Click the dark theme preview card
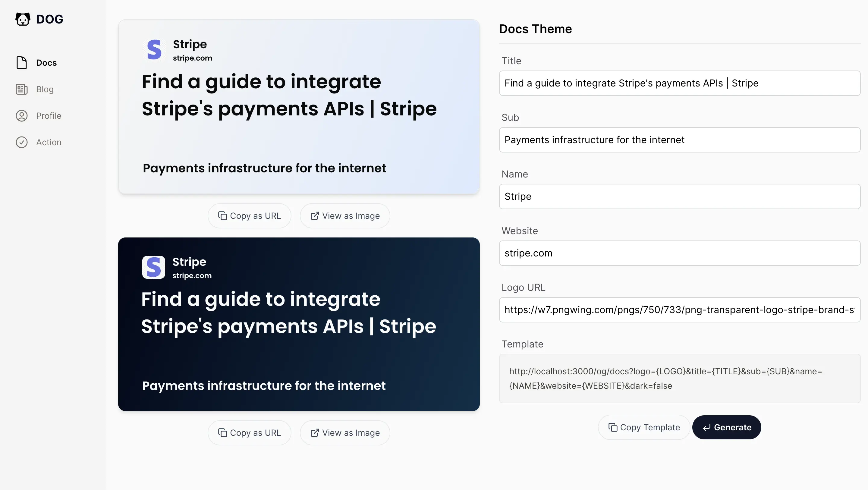 pos(299,324)
